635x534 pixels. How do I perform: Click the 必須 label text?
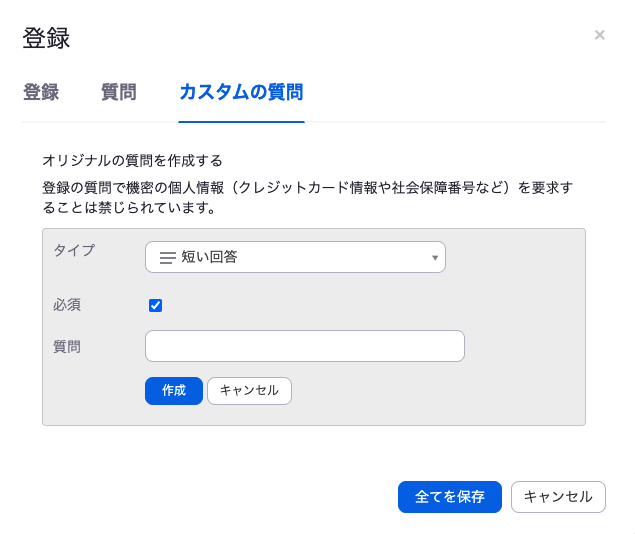tap(67, 305)
